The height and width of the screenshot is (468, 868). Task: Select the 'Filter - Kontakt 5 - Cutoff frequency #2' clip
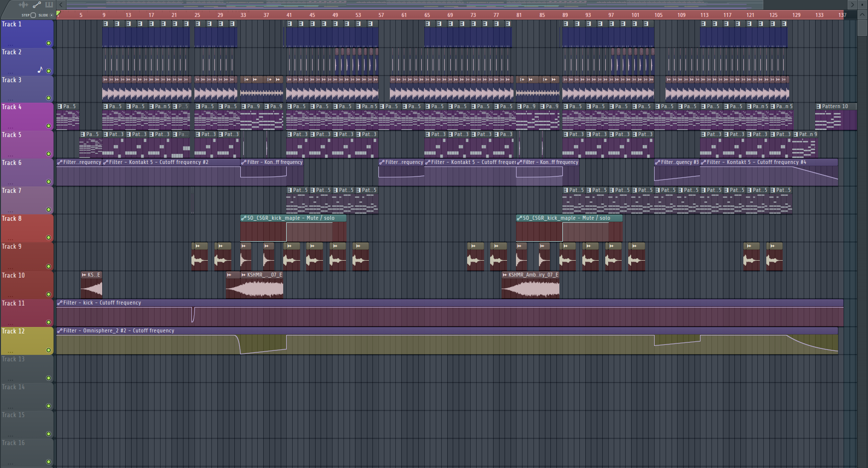point(172,172)
